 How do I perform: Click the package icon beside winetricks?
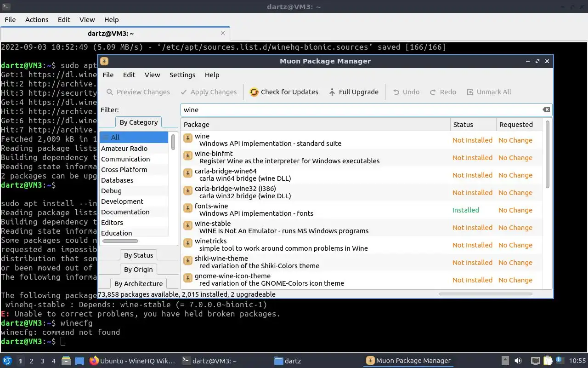(x=187, y=243)
